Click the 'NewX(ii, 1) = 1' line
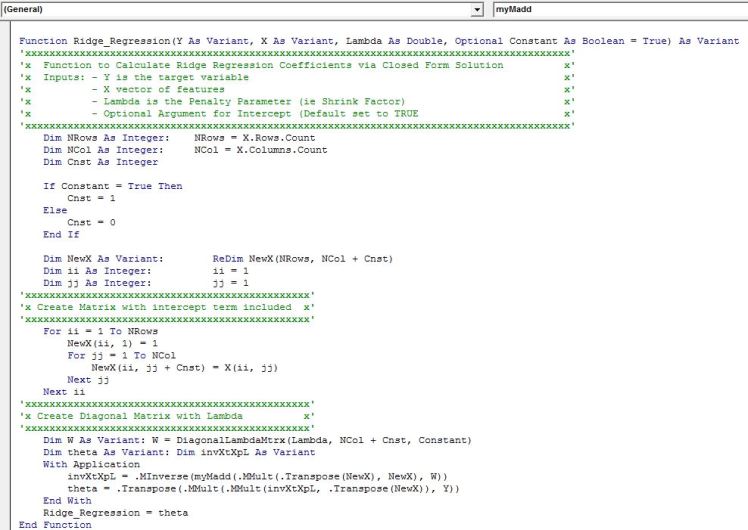Viewport: 748px width, 530px height. pyautogui.click(x=112, y=343)
